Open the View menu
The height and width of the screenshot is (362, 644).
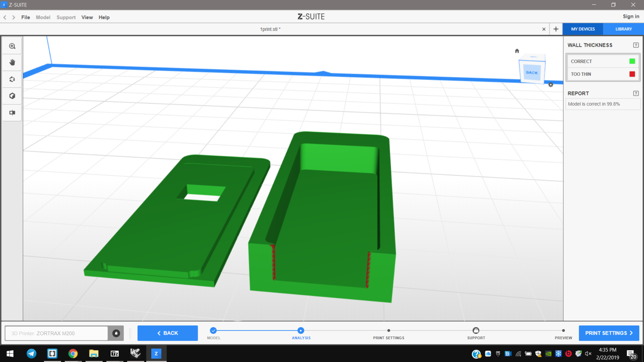pyautogui.click(x=87, y=17)
